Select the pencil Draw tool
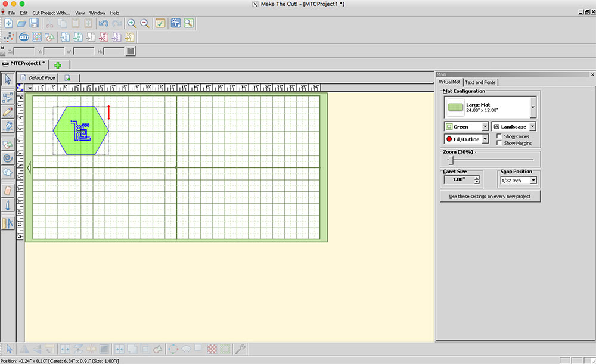This screenshot has width=596, height=364. click(8, 112)
